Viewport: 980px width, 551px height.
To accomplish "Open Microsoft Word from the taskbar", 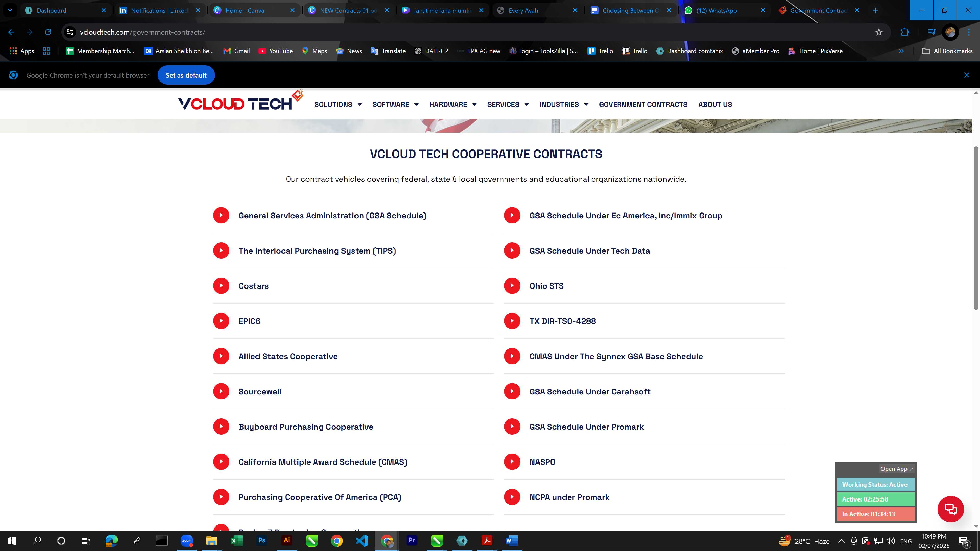I will point(512,540).
